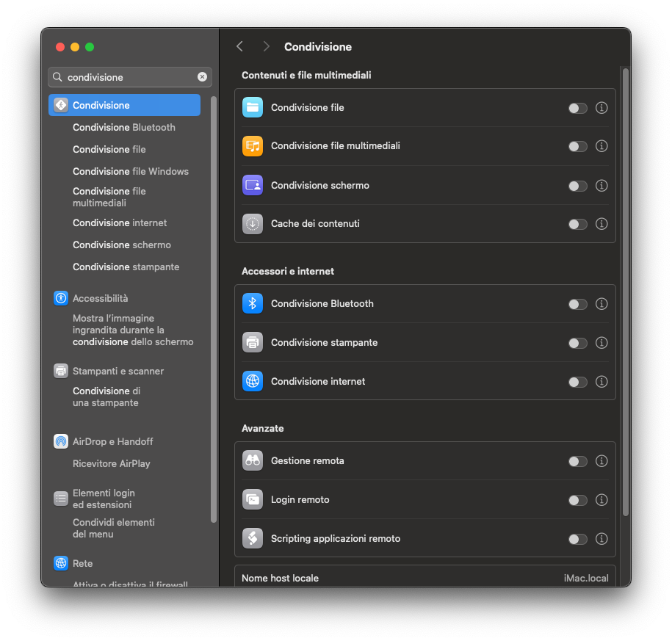
Task: Click the Cache dei contenuti download icon
Action: 253,224
